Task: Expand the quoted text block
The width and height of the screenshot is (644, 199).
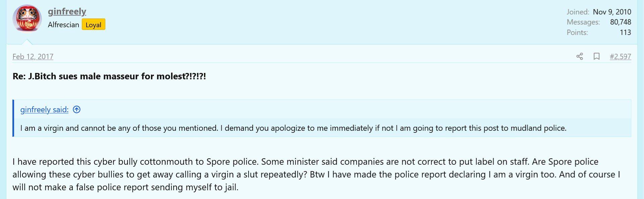Action: coord(293,128)
